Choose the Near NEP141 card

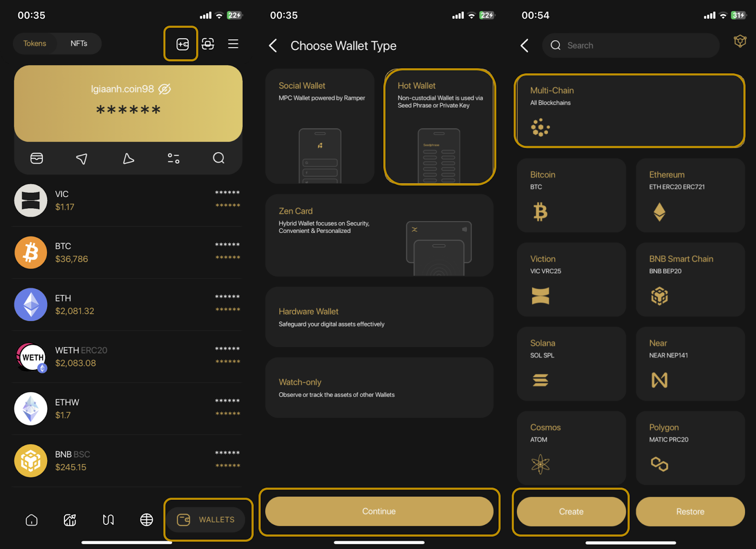pyautogui.click(x=690, y=364)
